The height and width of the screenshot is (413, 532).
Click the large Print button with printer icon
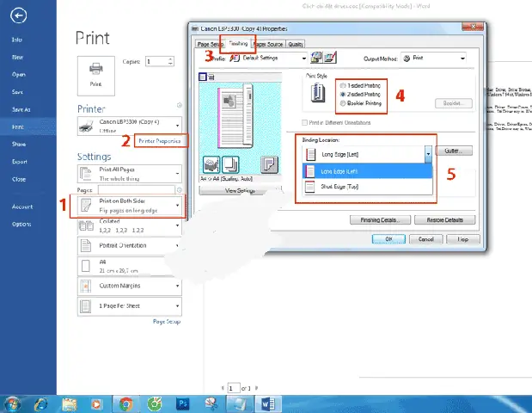[96, 76]
